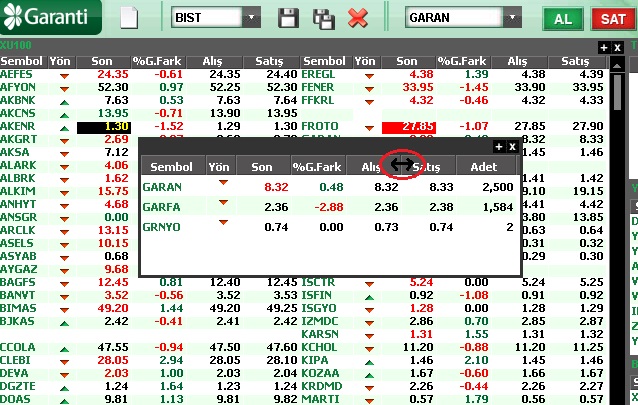
Task: Select EREGL symbol
Action: coord(318,74)
